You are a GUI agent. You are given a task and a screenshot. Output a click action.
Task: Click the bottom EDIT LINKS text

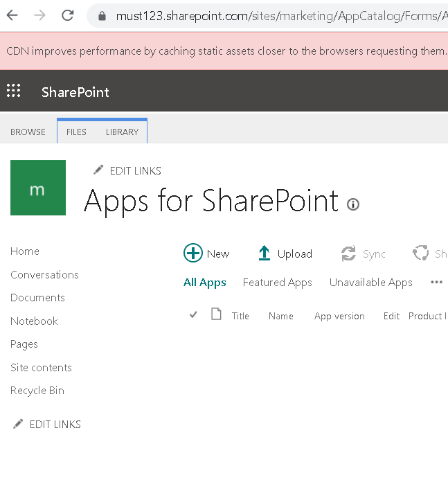point(55,425)
